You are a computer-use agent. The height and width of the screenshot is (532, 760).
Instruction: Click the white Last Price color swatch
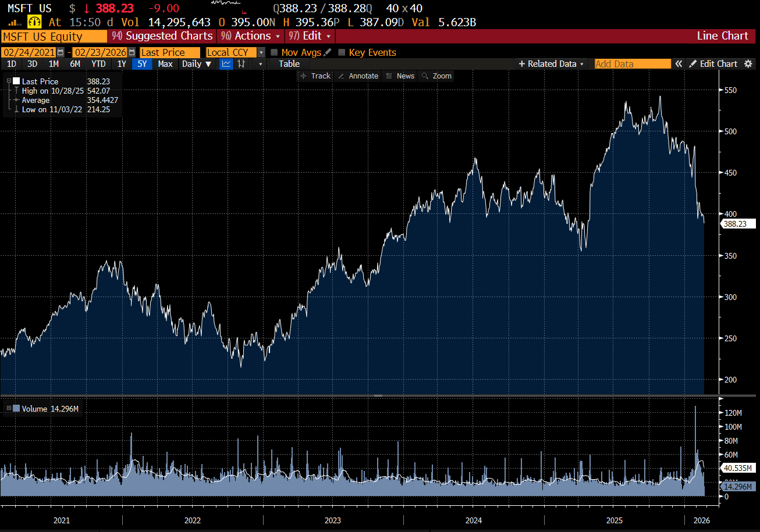coord(16,81)
